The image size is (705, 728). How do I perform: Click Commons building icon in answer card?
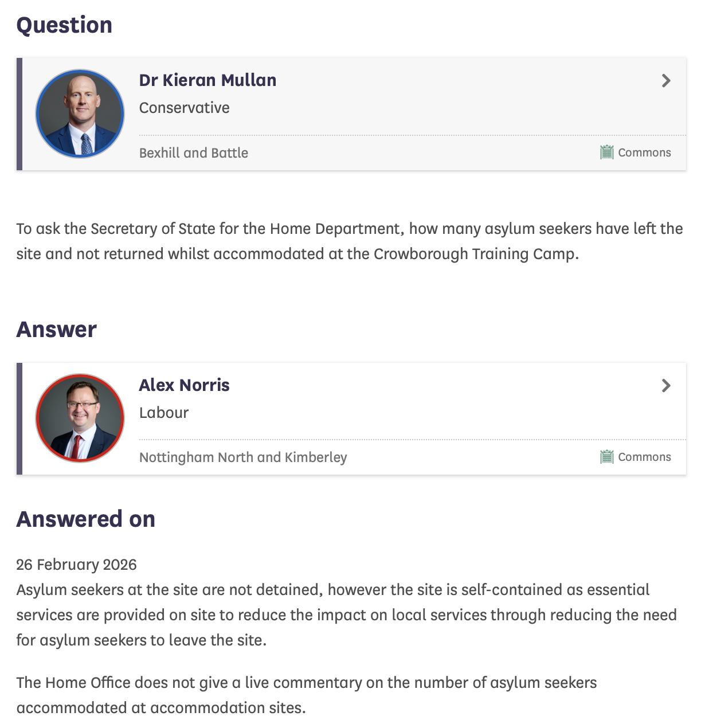coord(606,457)
